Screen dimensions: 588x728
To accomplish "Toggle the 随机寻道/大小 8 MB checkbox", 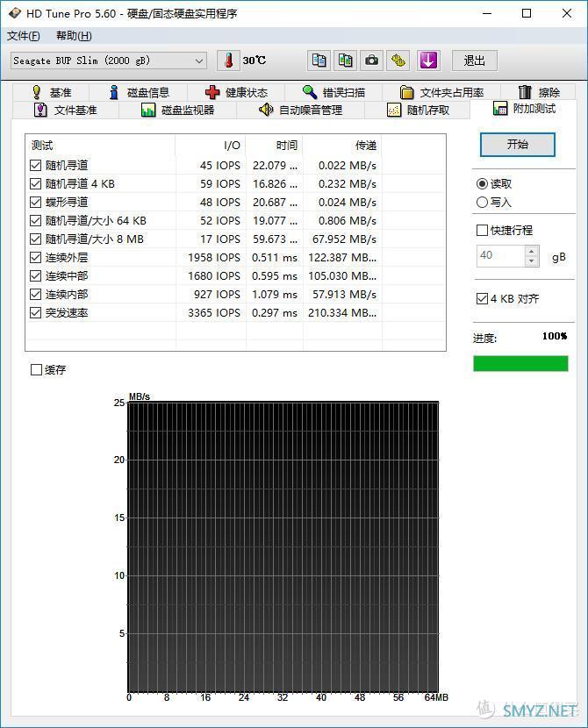I will [35, 239].
